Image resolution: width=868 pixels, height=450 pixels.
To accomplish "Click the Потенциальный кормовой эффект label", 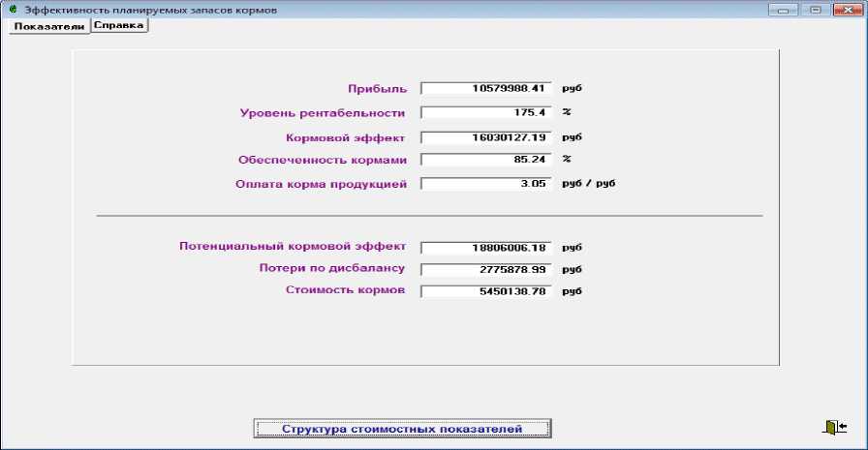I will tap(293, 246).
